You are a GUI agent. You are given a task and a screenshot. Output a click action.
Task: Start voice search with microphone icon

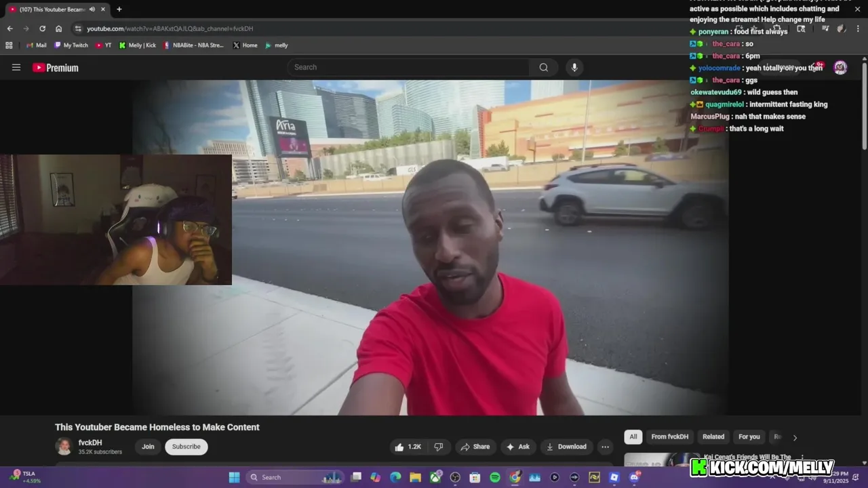[x=574, y=67]
